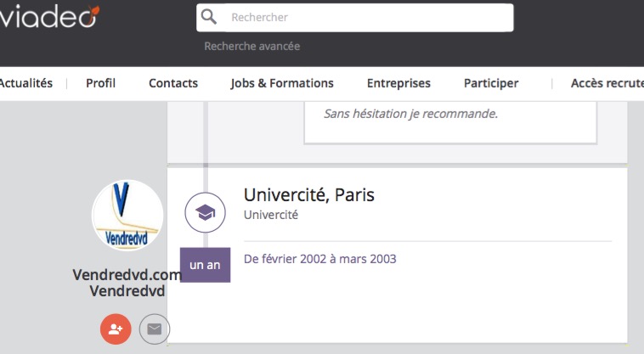Open the Vendredvd profile picture
This screenshot has width=644, height=354.
(127, 216)
